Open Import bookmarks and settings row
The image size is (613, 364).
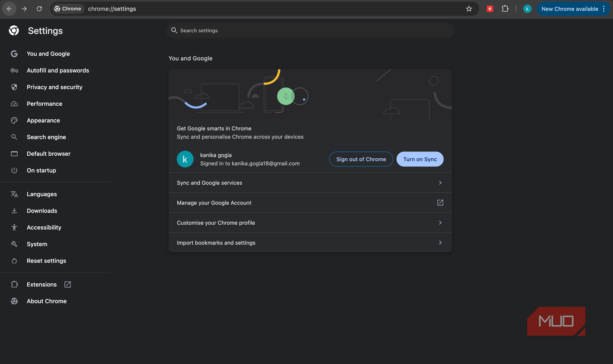tap(310, 243)
